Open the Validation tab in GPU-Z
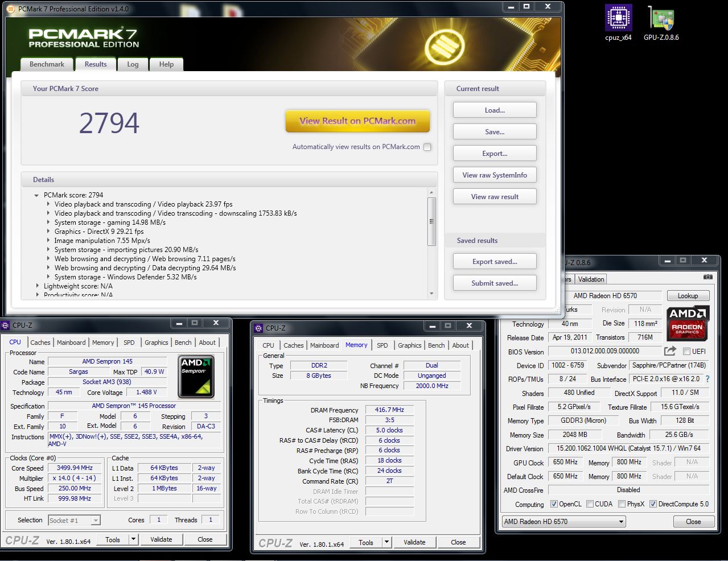 pos(591,279)
